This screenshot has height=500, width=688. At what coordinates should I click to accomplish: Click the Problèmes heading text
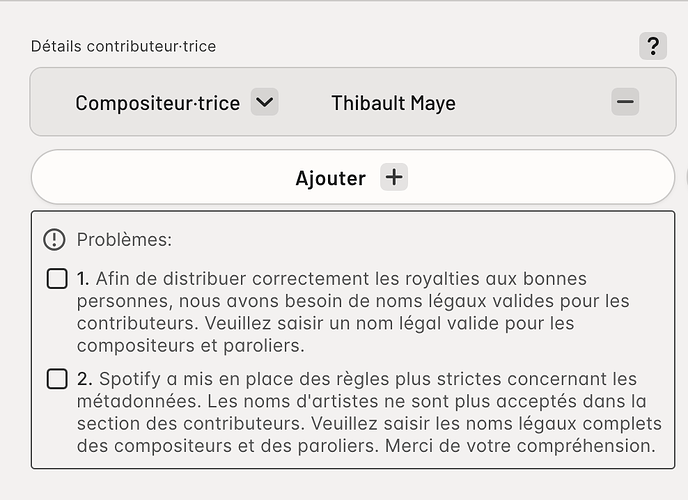click(x=124, y=239)
